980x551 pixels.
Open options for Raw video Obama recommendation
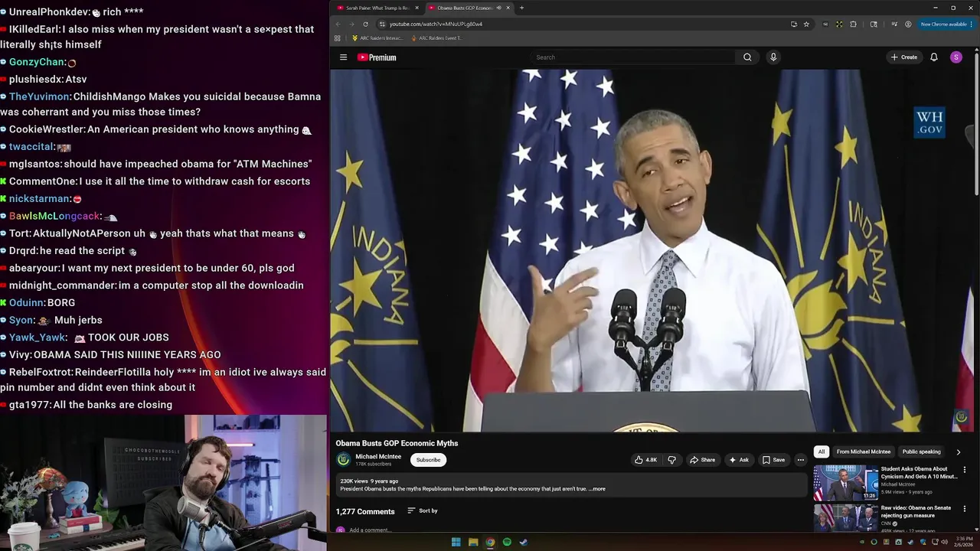pos(964,509)
